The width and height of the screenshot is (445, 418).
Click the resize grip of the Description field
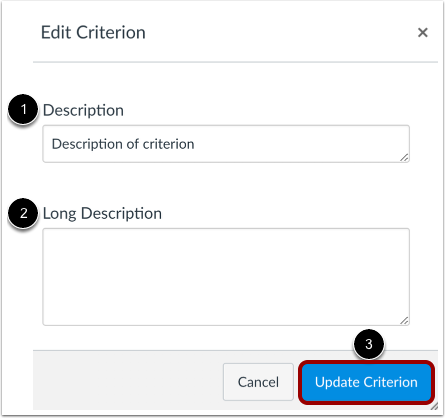coord(404,157)
